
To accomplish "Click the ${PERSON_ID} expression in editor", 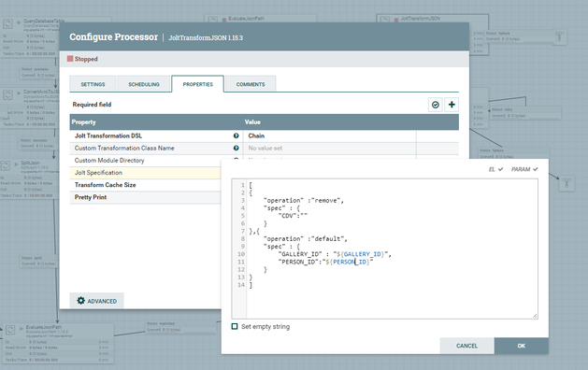I will 348,262.
